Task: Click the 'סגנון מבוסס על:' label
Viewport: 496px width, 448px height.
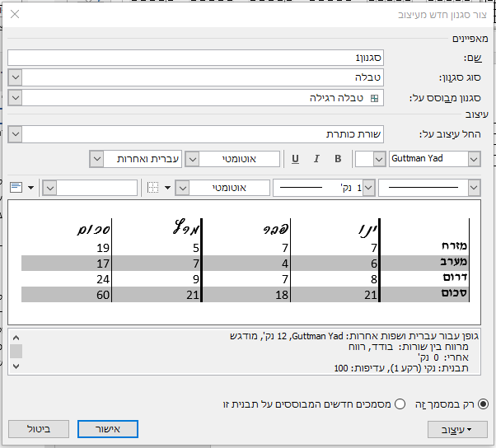Action: pyautogui.click(x=445, y=98)
